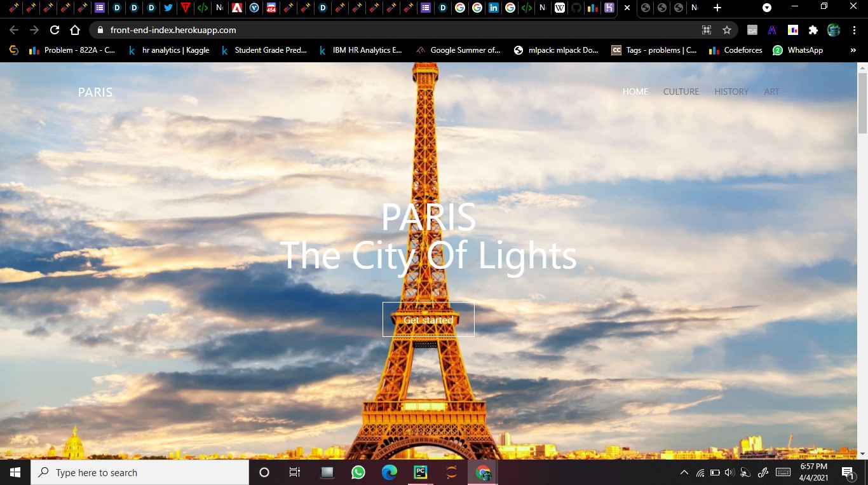Open the Codeforces bookmark
This screenshot has width=868, height=485.
(735, 50)
